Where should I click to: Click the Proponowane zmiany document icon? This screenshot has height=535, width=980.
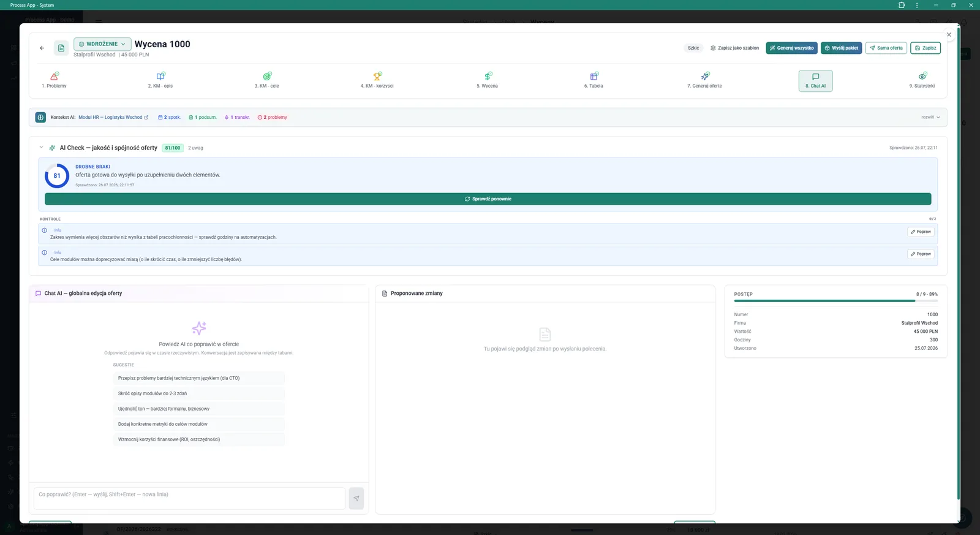click(x=385, y=294)
